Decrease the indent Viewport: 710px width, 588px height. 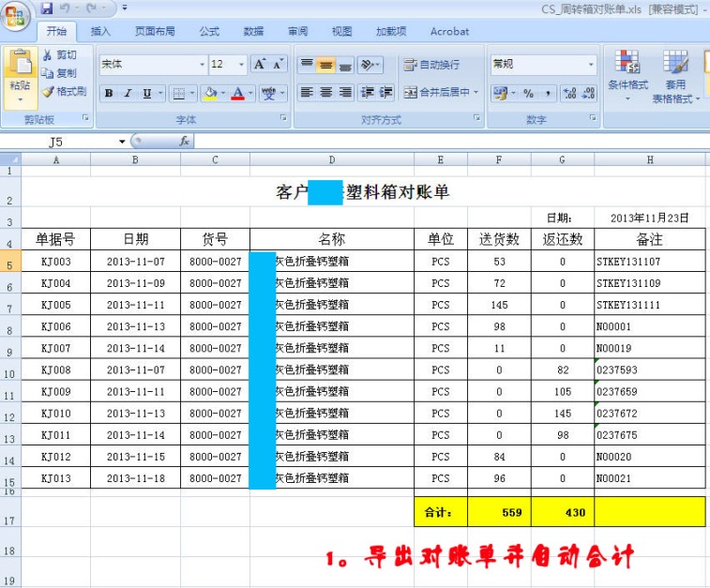coord(367,92)
